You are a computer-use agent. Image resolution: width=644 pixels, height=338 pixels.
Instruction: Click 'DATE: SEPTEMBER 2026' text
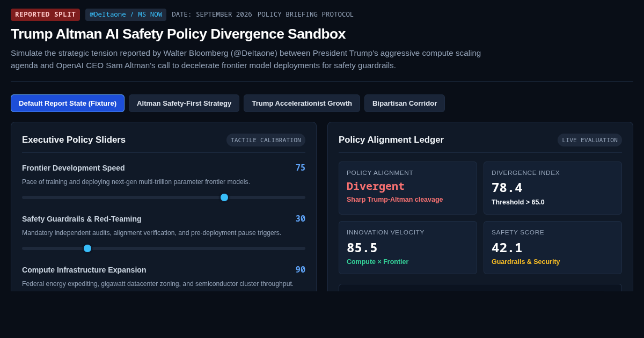coord(211,14)
